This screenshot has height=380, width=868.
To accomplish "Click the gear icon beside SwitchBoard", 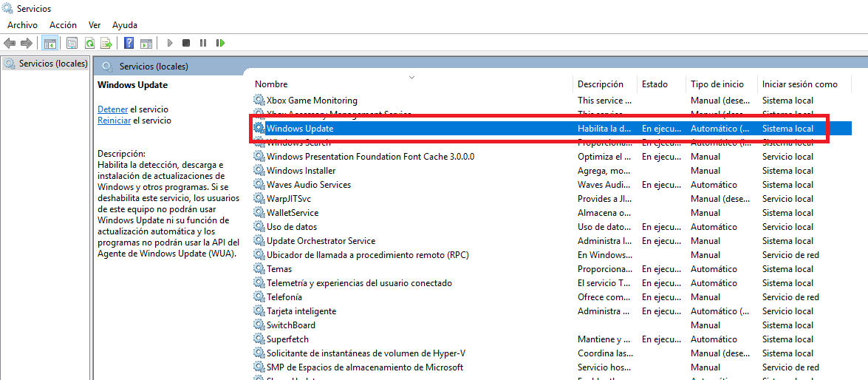I will point(259,325).
